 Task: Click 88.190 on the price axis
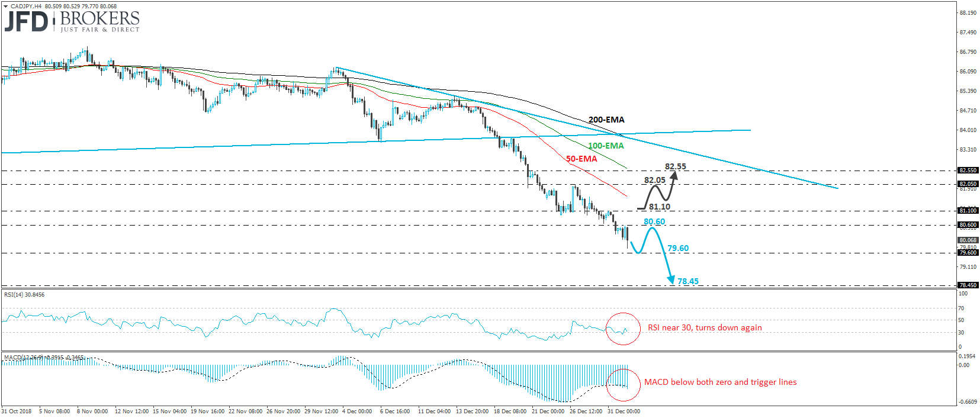pyautogui.click(x=968, y=12)
